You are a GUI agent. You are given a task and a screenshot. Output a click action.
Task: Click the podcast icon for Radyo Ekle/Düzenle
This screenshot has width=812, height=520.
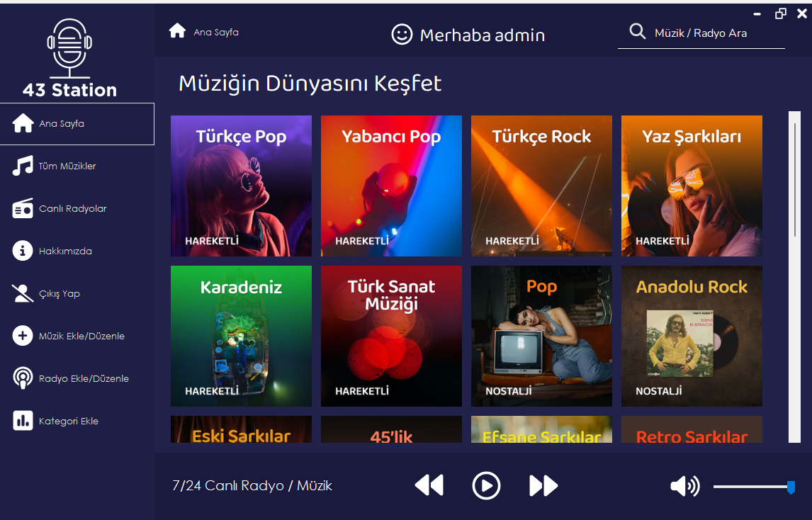click(23, 378)
